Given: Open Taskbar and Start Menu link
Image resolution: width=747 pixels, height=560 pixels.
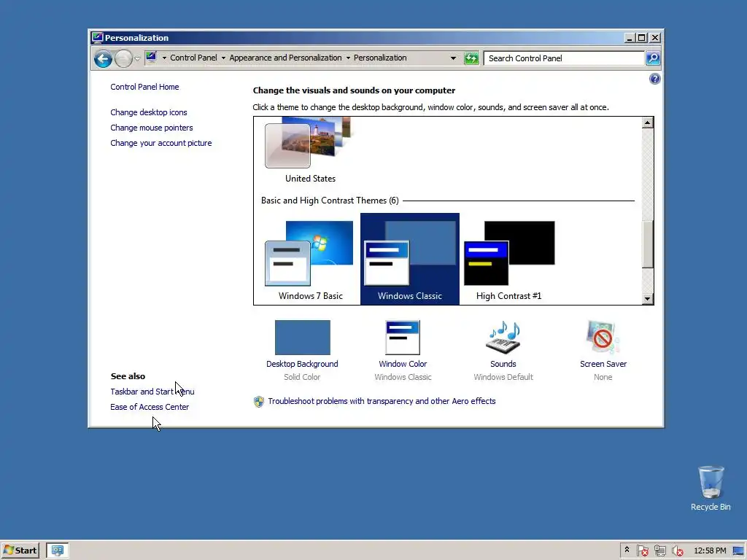Looking at the screenshot, I should [152, 392].
